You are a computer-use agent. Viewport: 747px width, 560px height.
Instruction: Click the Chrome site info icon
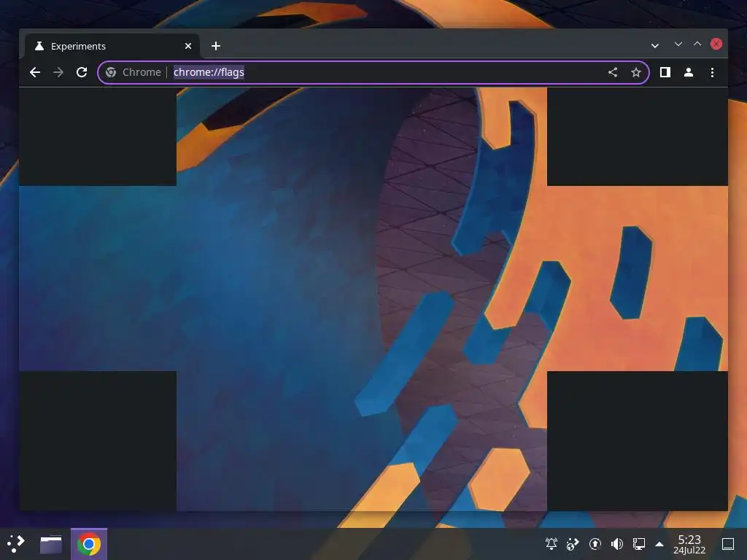tap(111, 72)
